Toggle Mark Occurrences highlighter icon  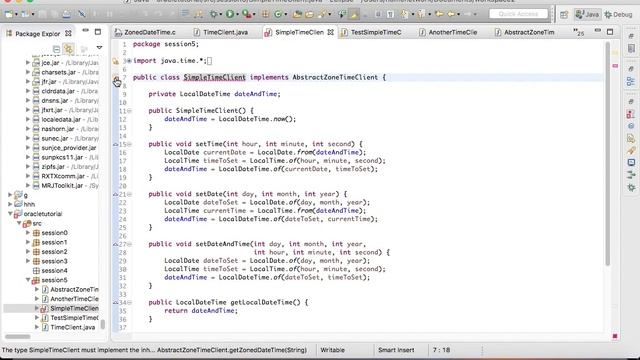(x=354, y=14)
